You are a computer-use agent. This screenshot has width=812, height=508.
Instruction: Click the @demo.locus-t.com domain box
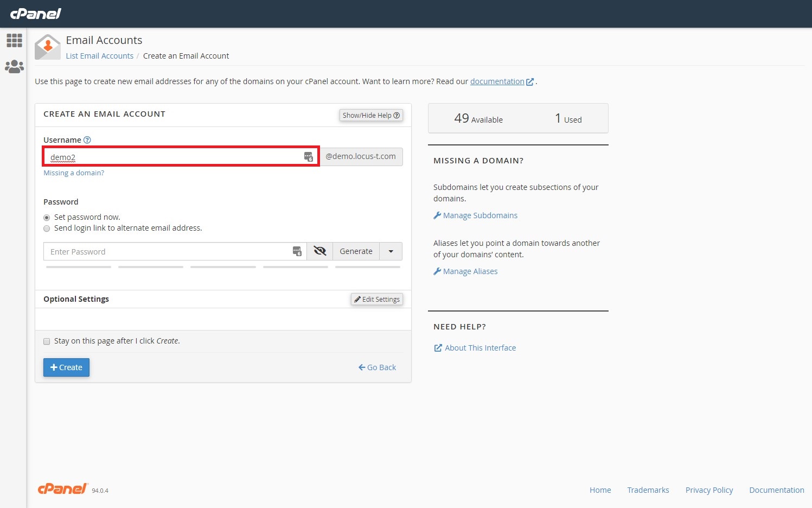[x=361, y=156]
